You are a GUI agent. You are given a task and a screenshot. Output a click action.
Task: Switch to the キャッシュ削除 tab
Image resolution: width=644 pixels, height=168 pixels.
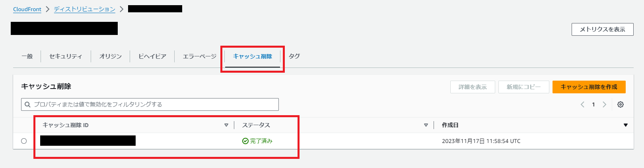253,56
